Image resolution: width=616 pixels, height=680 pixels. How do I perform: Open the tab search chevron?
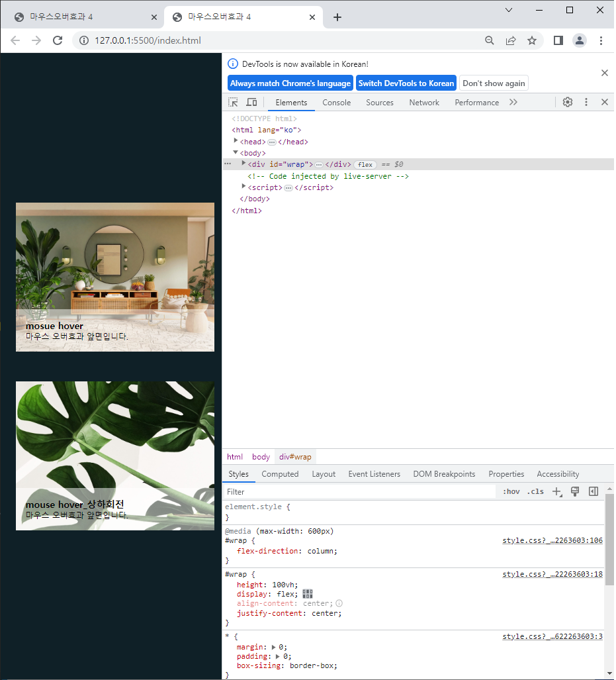[x=509, y=10]
